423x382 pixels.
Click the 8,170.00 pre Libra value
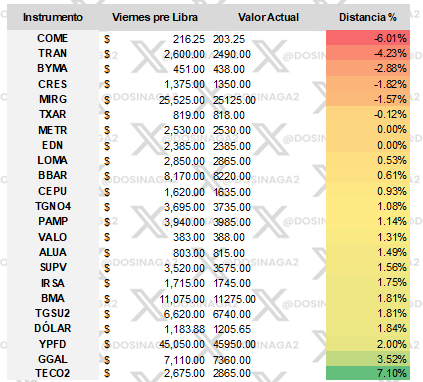click(184, 176)
